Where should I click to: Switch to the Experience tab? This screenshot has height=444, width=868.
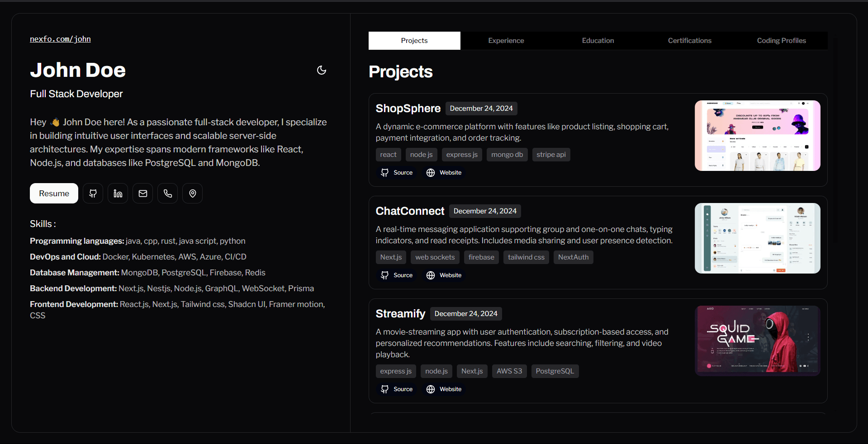pos(506,41)
